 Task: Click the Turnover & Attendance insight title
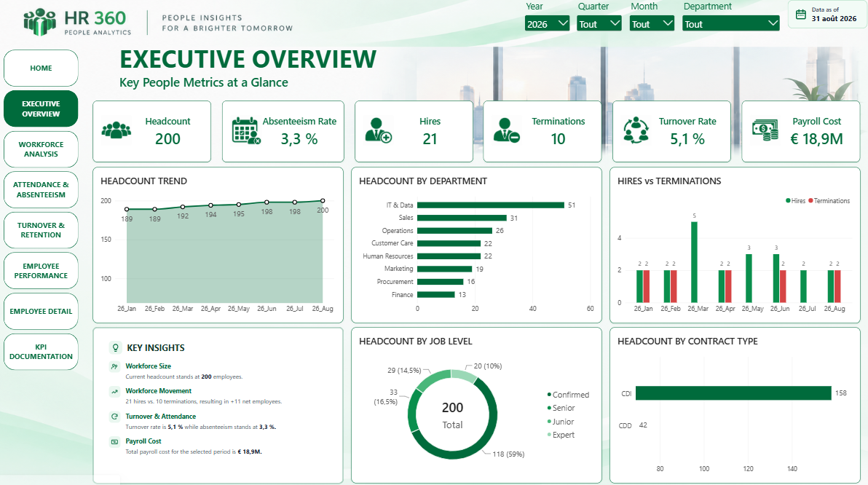(x=160, y=417)
